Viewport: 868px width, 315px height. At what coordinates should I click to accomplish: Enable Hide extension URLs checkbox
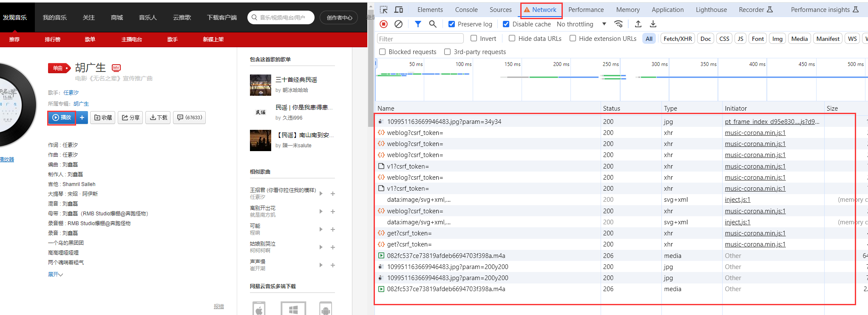point(573,38)
